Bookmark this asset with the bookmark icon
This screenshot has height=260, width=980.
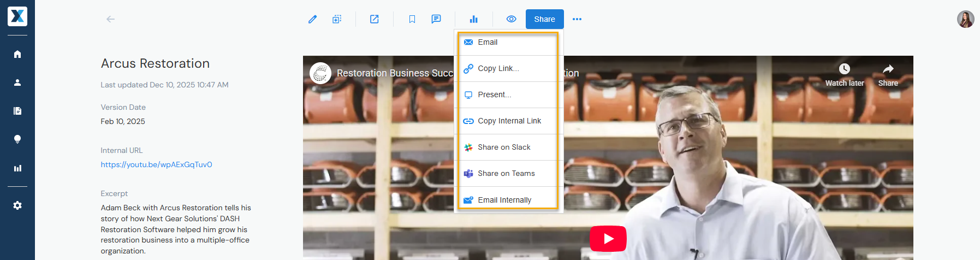click(x=412, y=19)
